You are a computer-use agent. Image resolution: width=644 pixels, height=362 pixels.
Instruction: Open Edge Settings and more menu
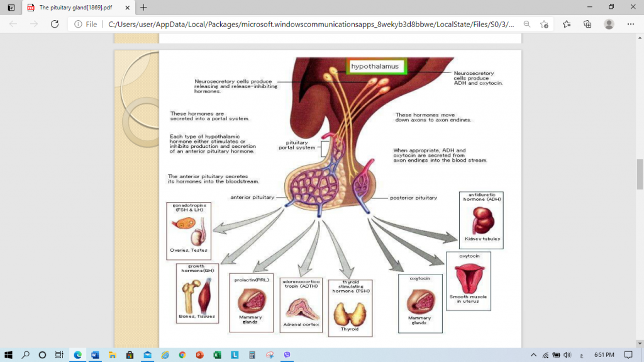(631, 24)
